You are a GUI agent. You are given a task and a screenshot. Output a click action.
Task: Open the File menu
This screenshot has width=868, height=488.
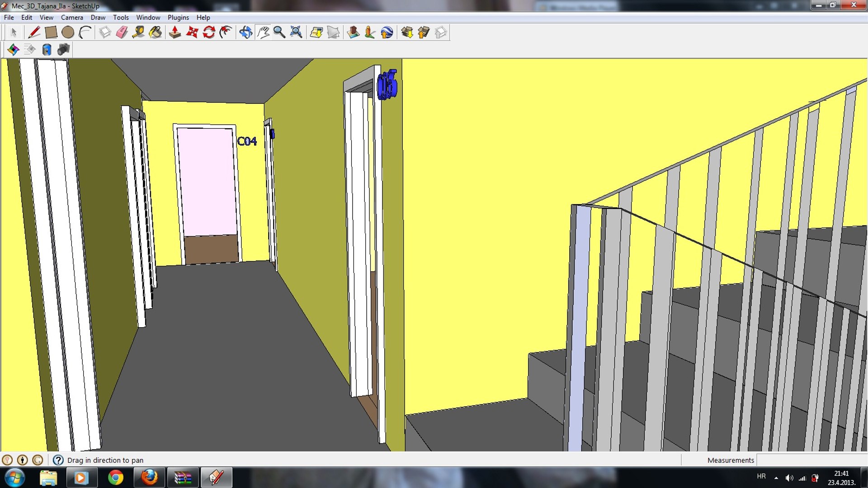point(9,18)
